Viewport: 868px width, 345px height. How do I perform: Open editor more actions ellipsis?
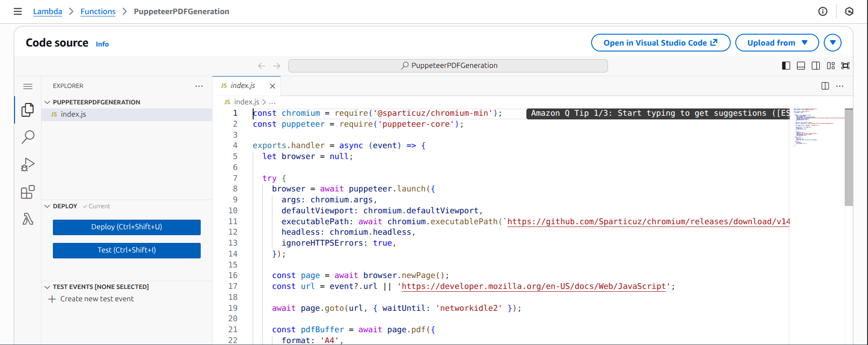[x=840, y=86]
